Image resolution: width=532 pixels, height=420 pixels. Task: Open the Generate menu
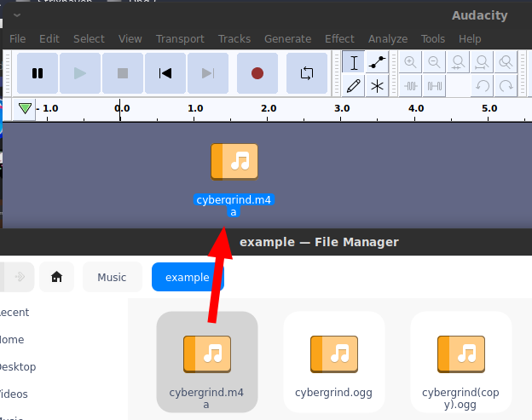tap(287, 39)
